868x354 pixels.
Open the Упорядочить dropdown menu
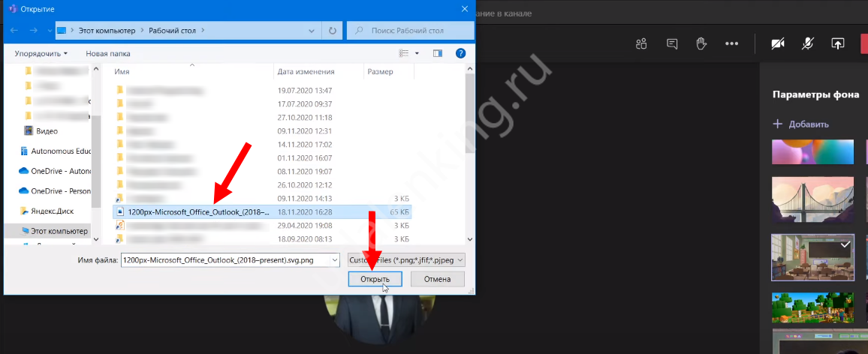tap(41, 53)
